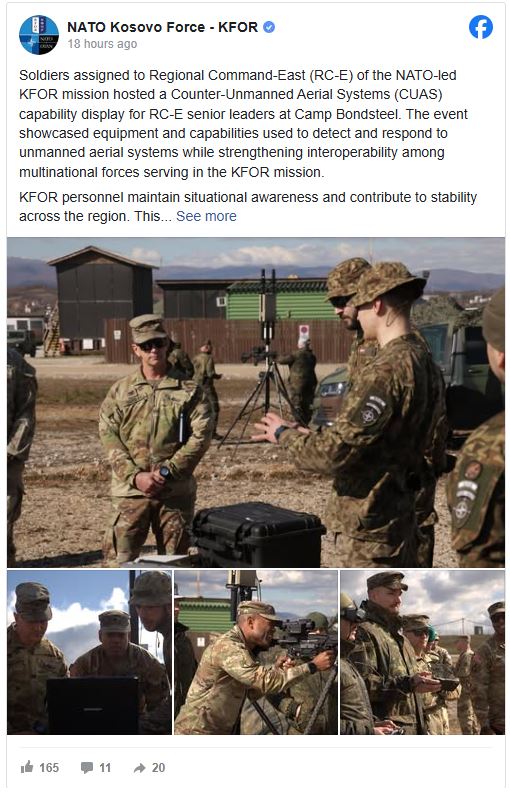Open the soldier aiming device thumbnail

pos(256,652)
